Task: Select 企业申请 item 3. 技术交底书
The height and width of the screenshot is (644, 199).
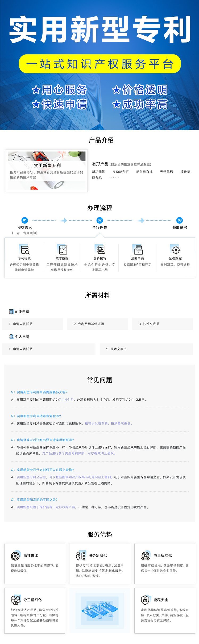Action: point(163,324)
